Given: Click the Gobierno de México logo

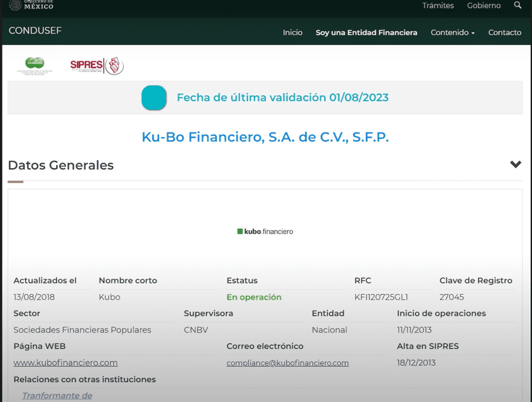Looking at the screenshot, I should coord(31,5).
